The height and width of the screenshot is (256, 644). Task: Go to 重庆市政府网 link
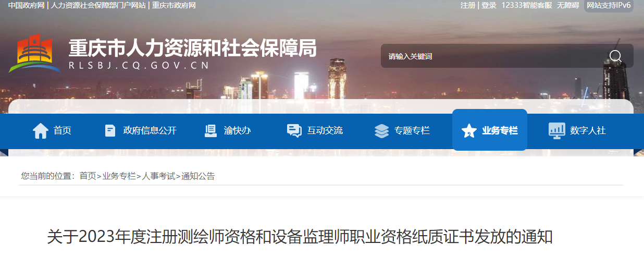(174, 5)
